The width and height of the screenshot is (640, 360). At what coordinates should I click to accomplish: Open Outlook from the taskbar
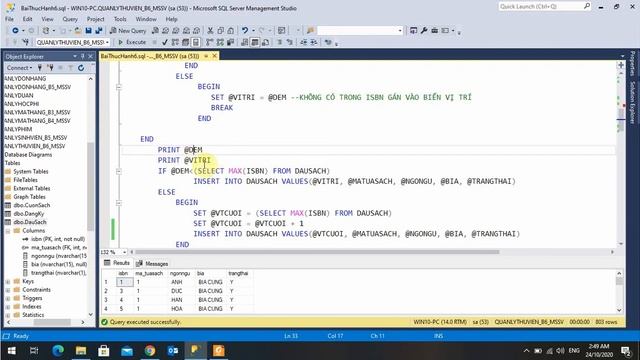(x=173, y=351)
